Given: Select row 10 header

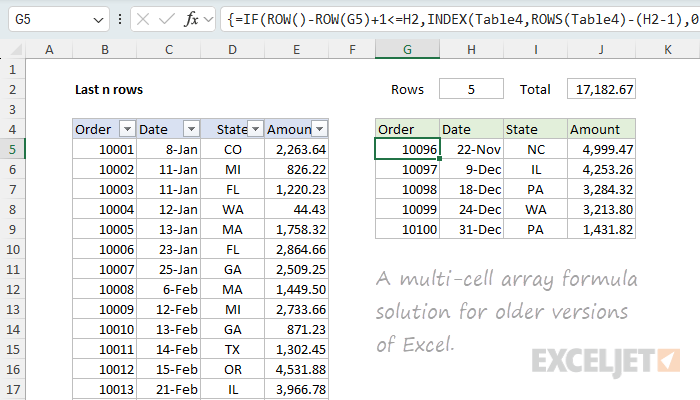Looking at the screenshot, I should (x=12, y=250).
